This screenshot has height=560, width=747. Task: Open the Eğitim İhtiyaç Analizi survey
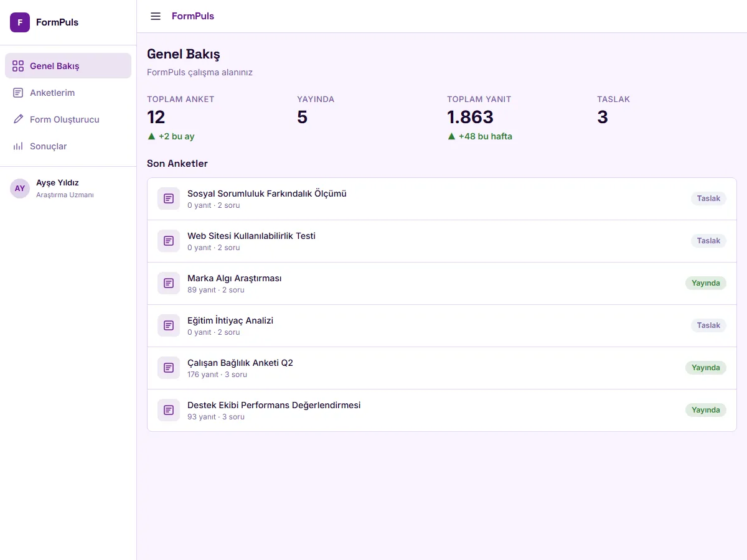click(442, 325)
